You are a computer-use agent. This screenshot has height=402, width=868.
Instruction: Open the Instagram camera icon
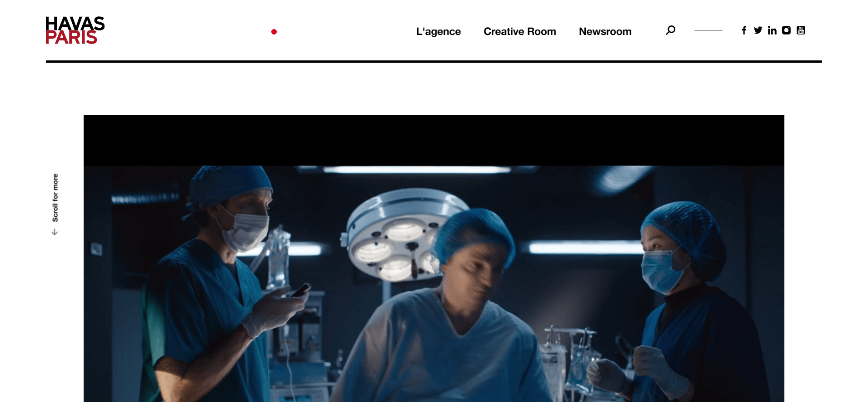point(786,30)
